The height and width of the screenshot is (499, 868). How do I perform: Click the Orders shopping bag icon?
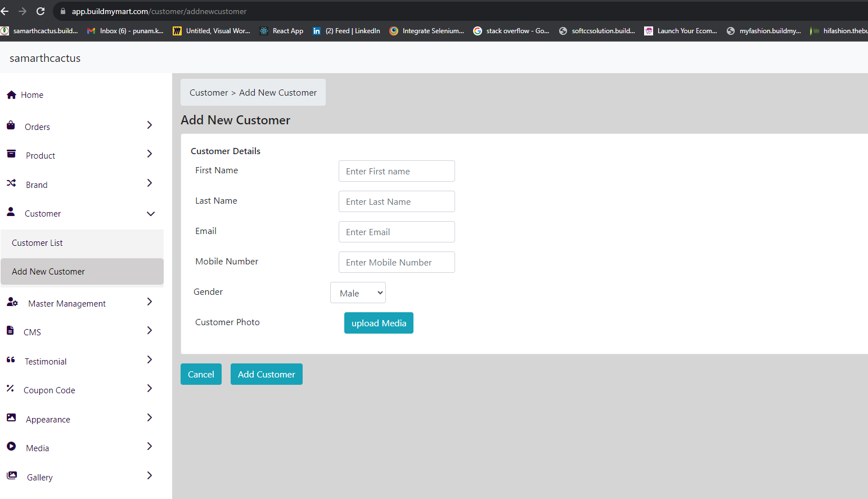[x=11, y=125]
